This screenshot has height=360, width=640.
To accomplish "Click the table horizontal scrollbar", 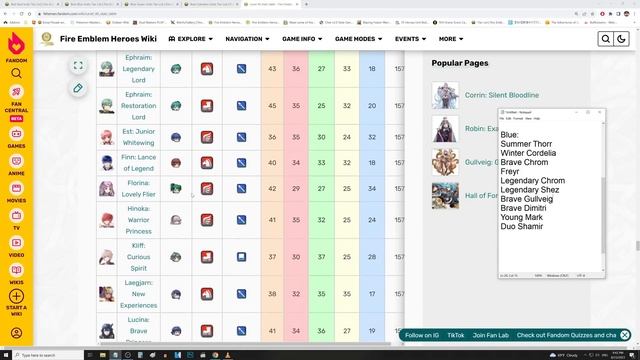I will (x=245, y=344).
